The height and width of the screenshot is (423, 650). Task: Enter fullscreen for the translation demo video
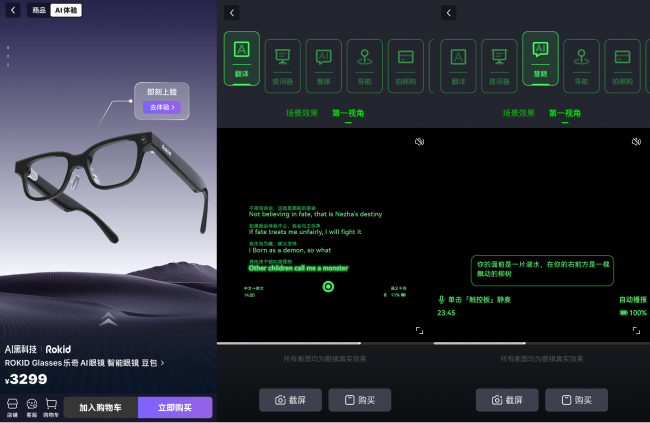pyautogui.click(x=420, y=331)
